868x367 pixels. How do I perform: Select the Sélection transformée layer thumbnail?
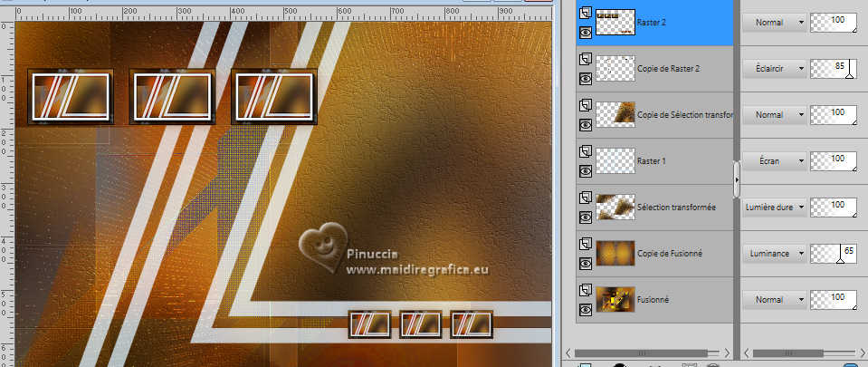coord(615,208)
